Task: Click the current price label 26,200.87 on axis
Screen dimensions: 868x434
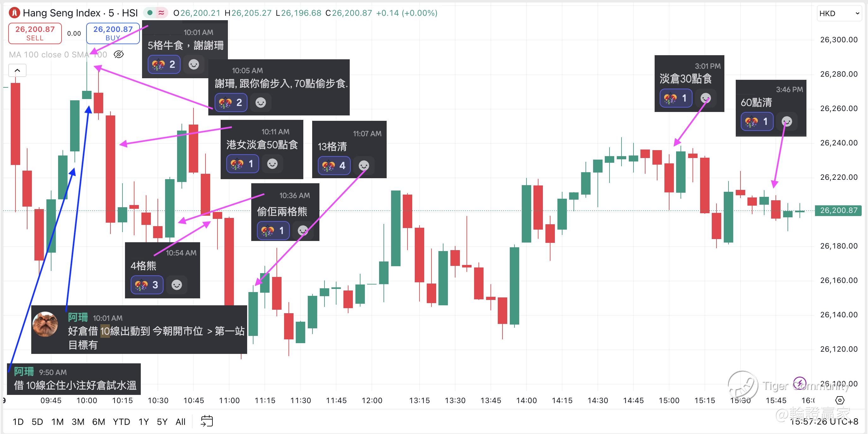Action: (x=838, y=210)
